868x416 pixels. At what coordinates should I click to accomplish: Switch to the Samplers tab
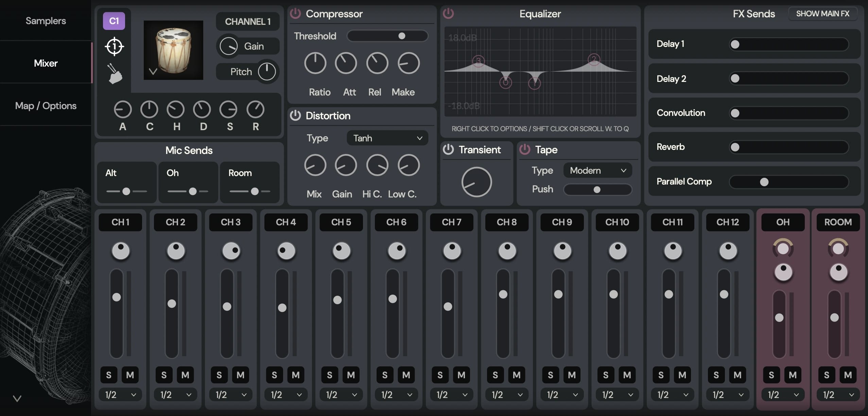[x=46, y=21]
